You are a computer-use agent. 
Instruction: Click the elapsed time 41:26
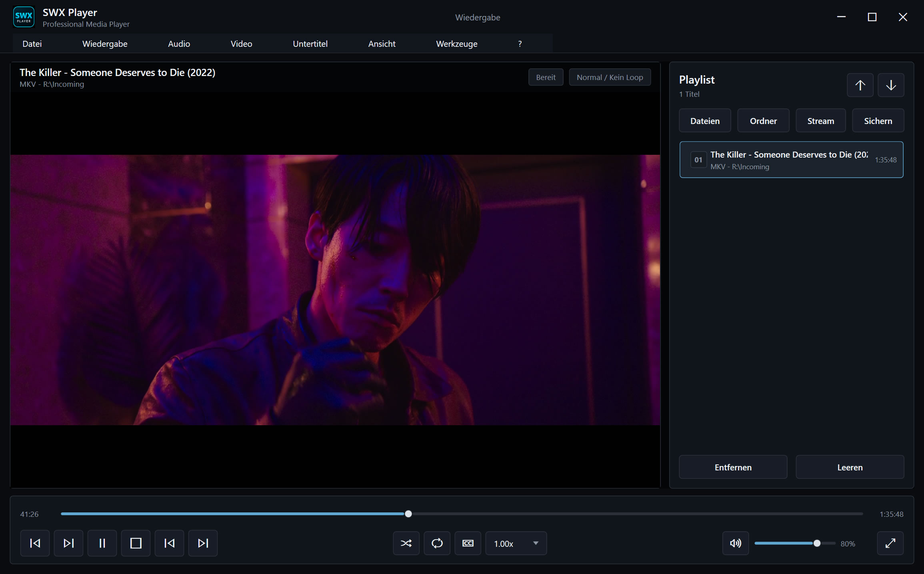[x=29, y=514]
